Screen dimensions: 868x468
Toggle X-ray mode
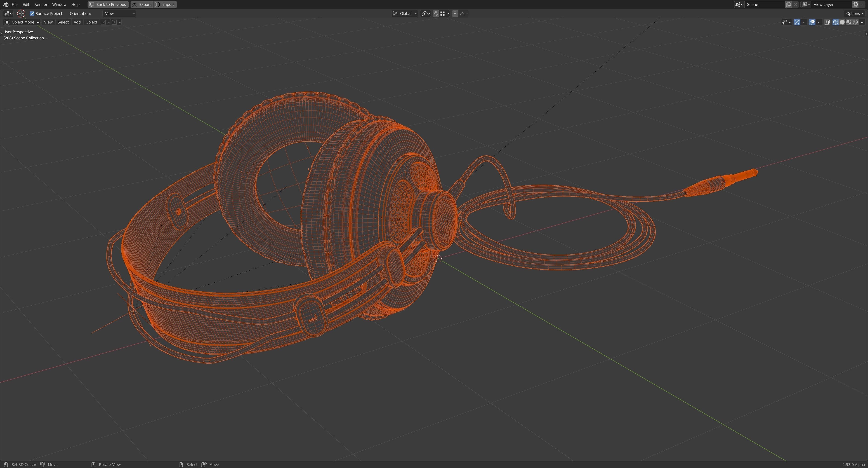coord(827,22)
